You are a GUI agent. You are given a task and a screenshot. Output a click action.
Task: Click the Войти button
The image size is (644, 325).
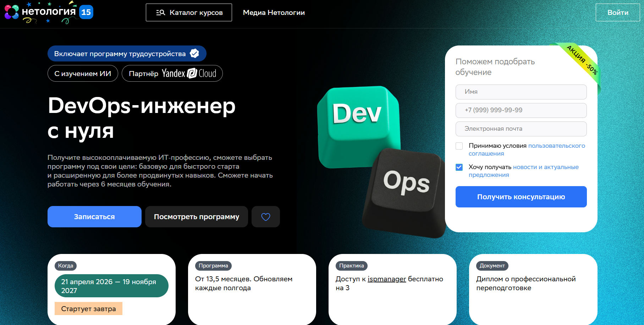[x=618, y=12]
